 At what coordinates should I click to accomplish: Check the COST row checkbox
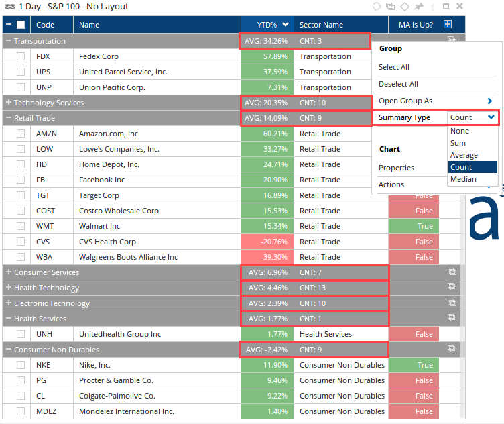point(21,211)
